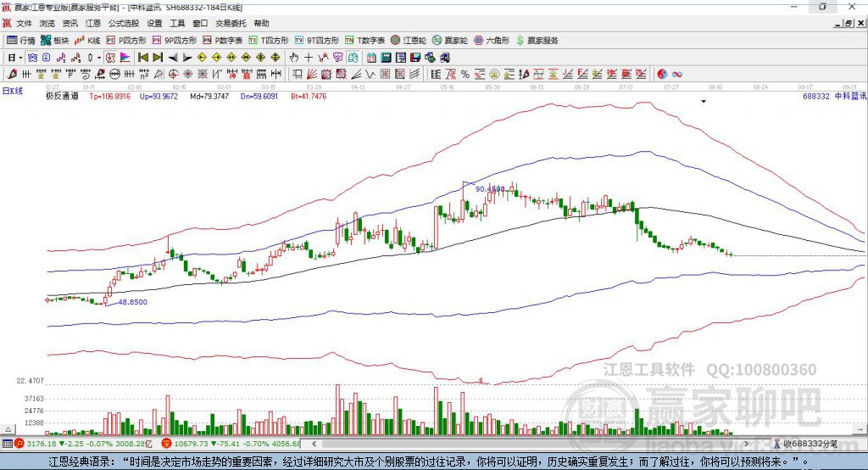Open the 文件 menu
The height and width of the screenshot is (470, 868).
pos(24,23)
